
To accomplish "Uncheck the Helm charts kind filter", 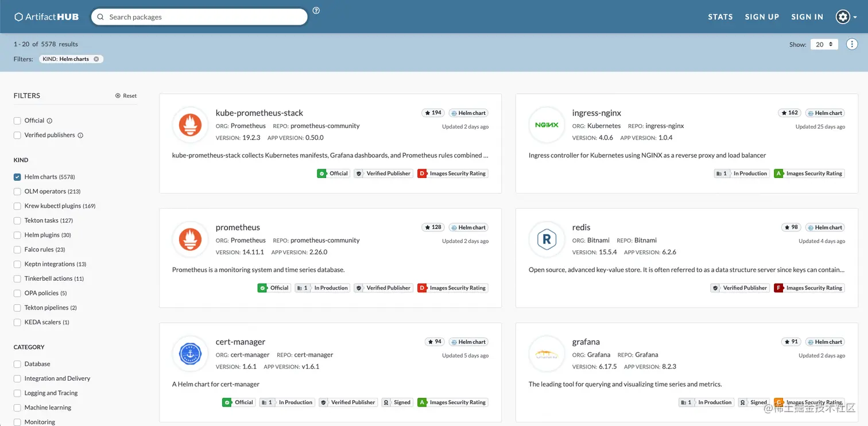I will (x=17, y=177).
